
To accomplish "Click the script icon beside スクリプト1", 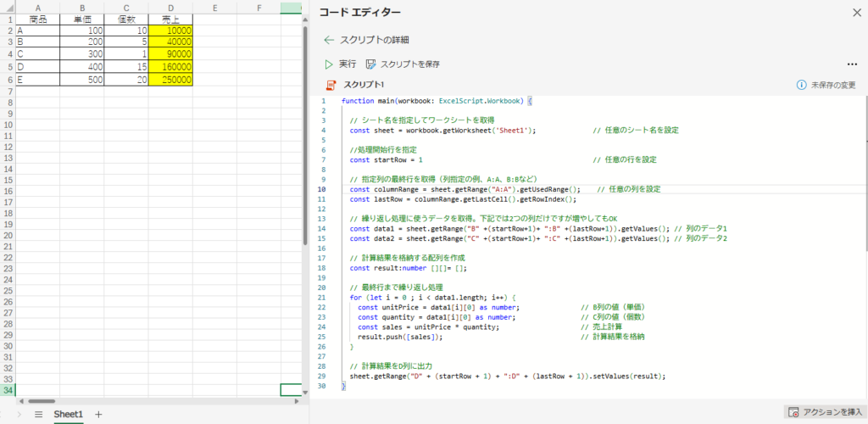I will 331,86.
